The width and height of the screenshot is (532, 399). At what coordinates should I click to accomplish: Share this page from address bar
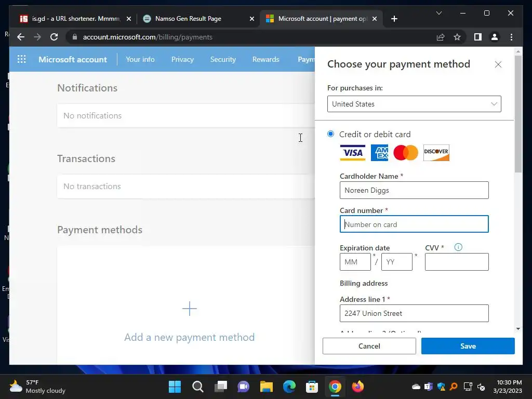tap(441, 37)
